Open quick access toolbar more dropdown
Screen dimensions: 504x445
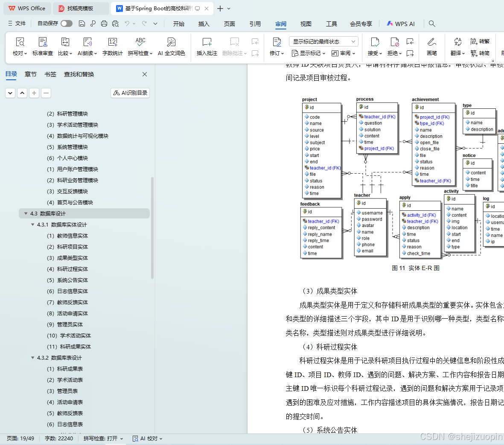(155, 23)
